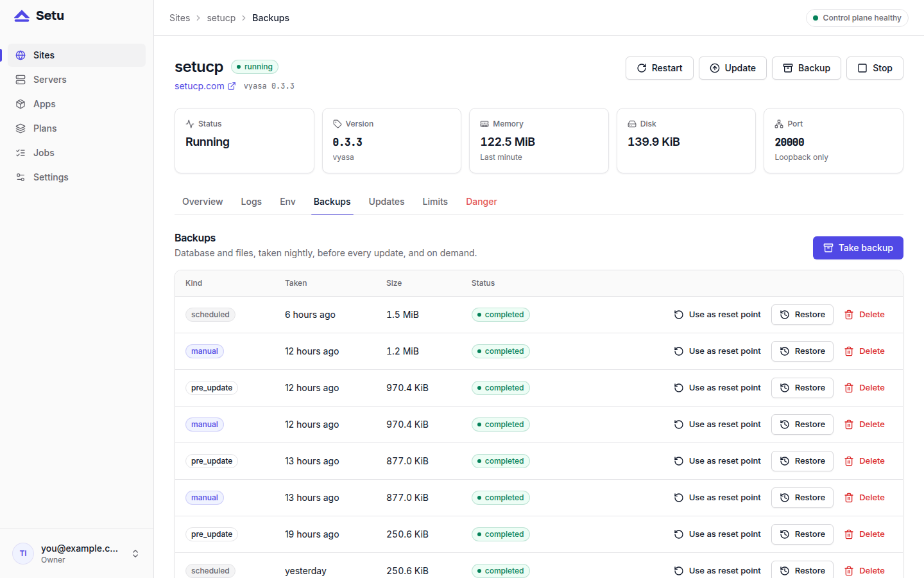Viewport: 924px width, 578px height.
Task: Click the Take backup button
Action: point(858,248)
